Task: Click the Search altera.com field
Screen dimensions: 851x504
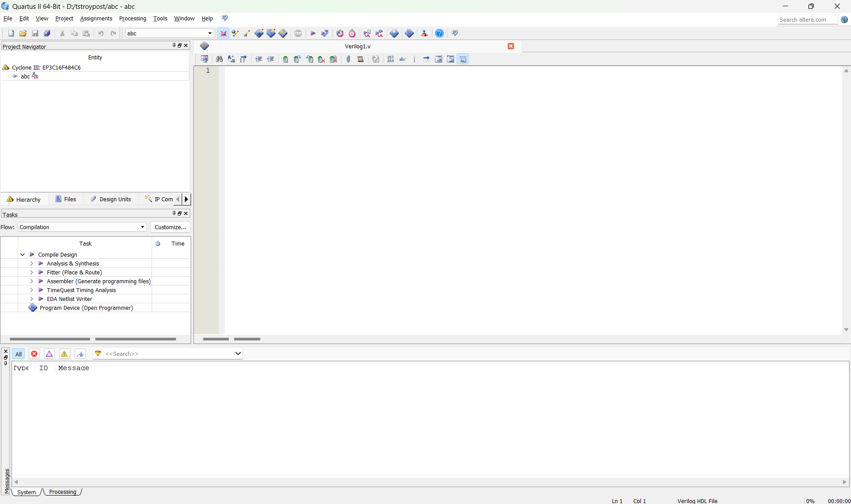Action: 808,20
